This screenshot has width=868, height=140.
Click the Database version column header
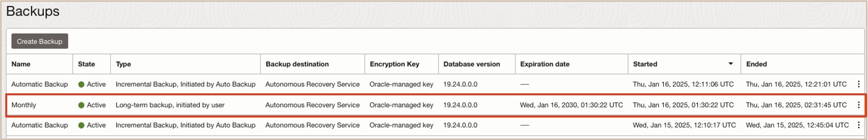[x=471, y=64]
